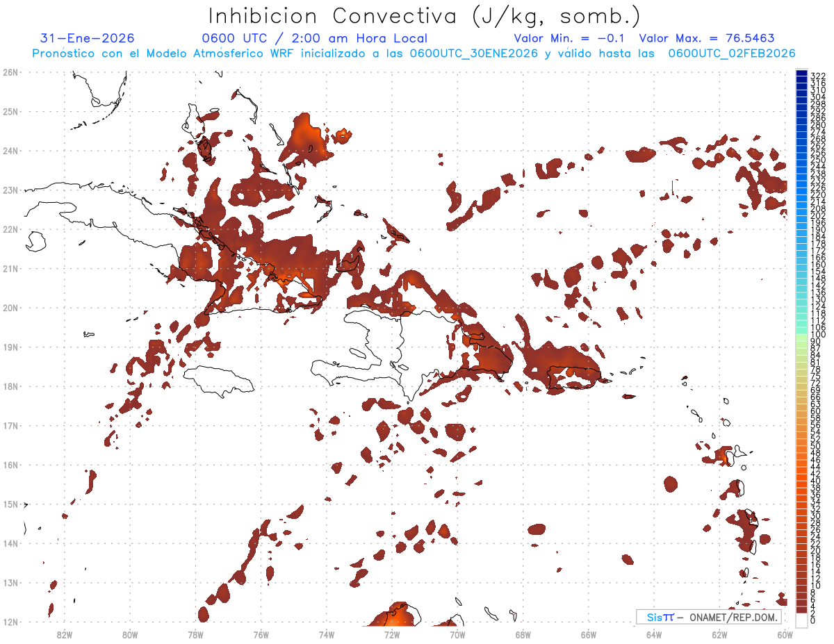The height and width of the screenshot is (644, 834).
Task: Click the 19N latitude label
Action: coord(10,347)
